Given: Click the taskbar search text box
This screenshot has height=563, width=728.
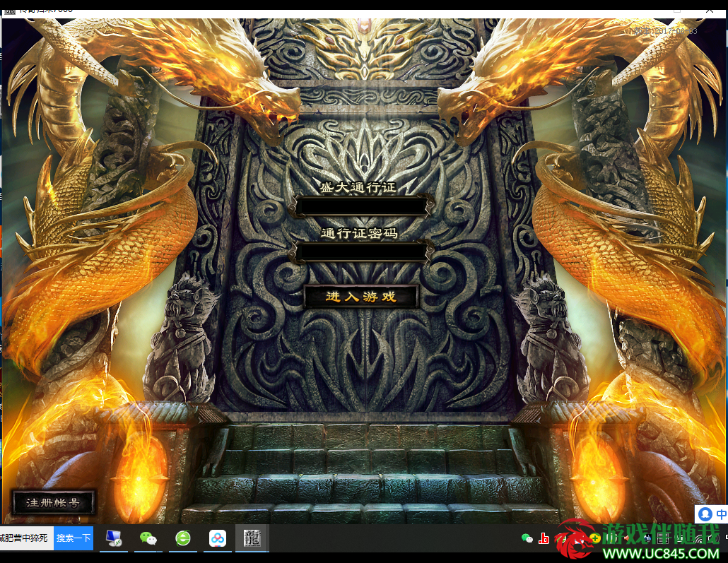Looking at the screenshot, I should coord(26,538).
